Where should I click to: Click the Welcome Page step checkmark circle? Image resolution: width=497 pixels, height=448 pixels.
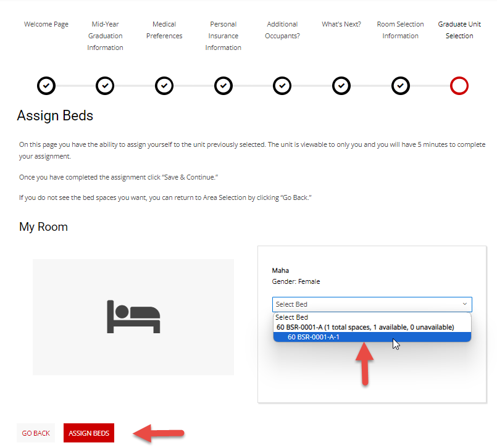pyautogui.click(x=46, y=86)
